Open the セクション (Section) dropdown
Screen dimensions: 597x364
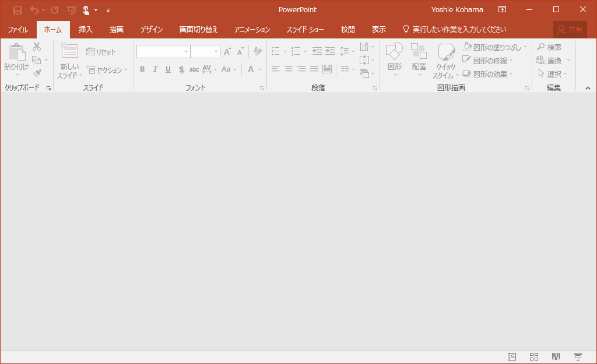(x=107, y=70)
